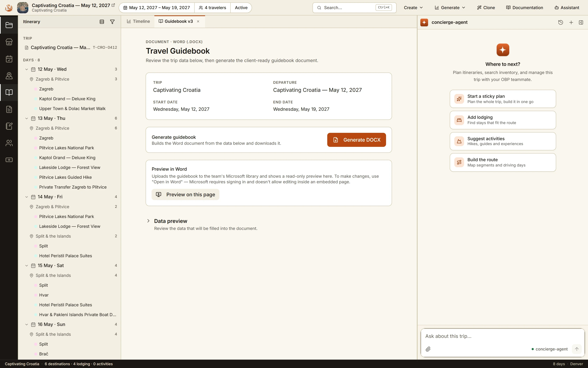The image size is (588, 368).
Task: Toggle the itinerary list layout icon
Action: pyautogui.click(x=102, y=22)
